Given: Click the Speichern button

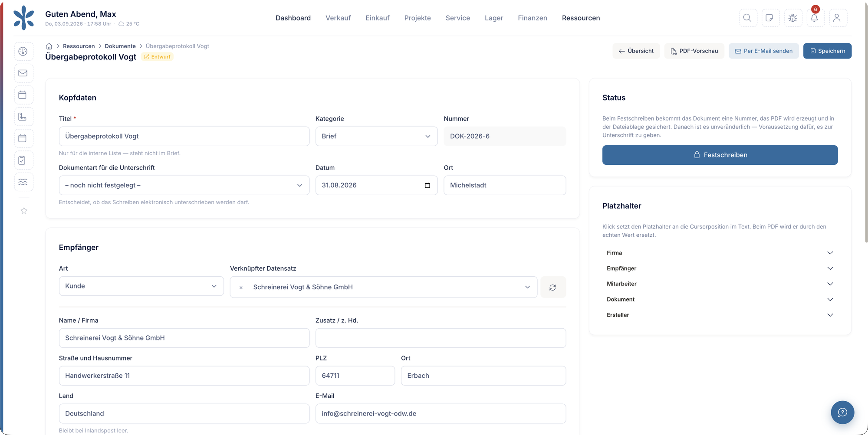Looking at the screenshot, I should click(827, 51).
